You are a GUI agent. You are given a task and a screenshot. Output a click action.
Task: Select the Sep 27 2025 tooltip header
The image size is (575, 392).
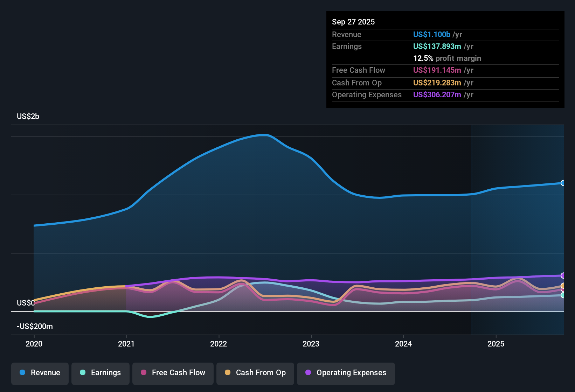tap(353, 22)
